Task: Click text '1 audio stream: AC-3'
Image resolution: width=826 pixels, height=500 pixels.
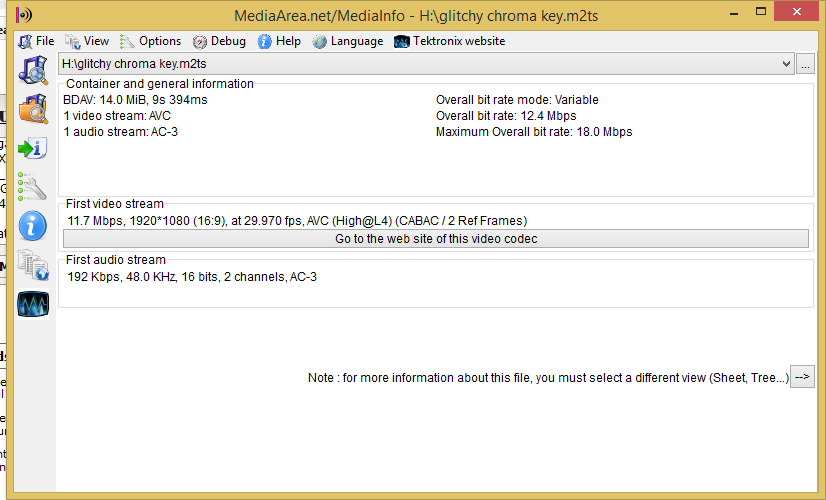Action: pyautogui.click(x=121, y=132)
